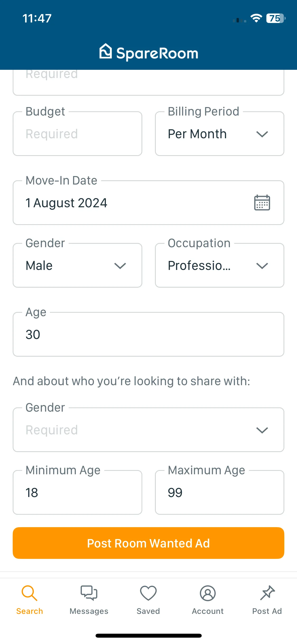This screenshot has height=644, width=297.
Task: Tap the Saved heart icon
Action: click(148, 593)
